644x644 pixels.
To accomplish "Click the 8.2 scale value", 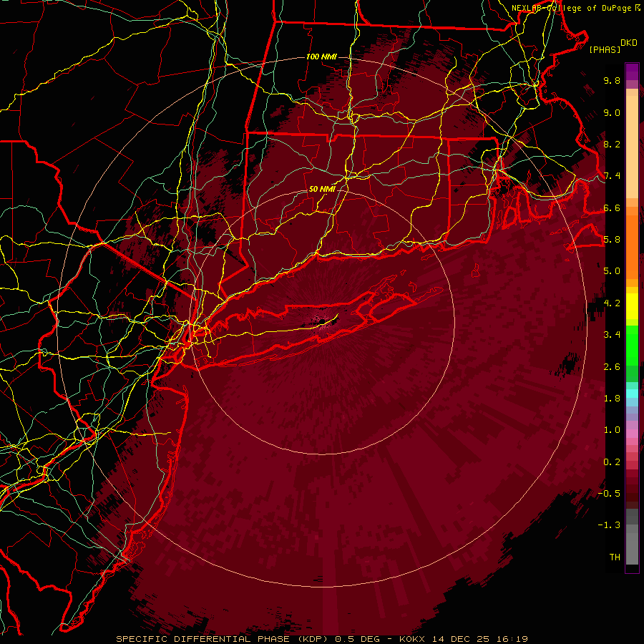I will (612, 144).
